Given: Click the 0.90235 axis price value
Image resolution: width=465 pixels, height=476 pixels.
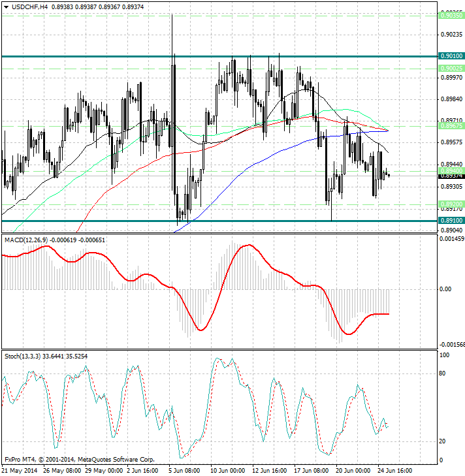Looking at the screenshot, I should (x=451, y=35).
